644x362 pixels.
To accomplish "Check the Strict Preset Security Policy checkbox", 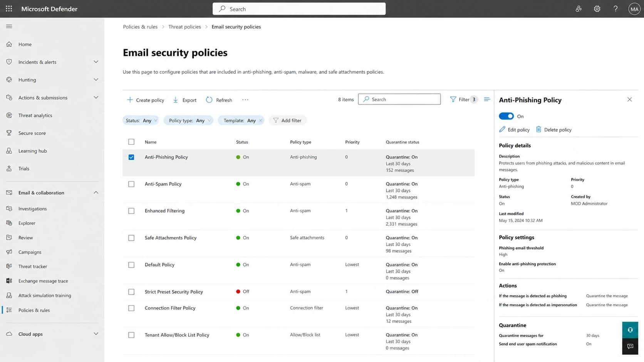I will [x=131, y=292].
